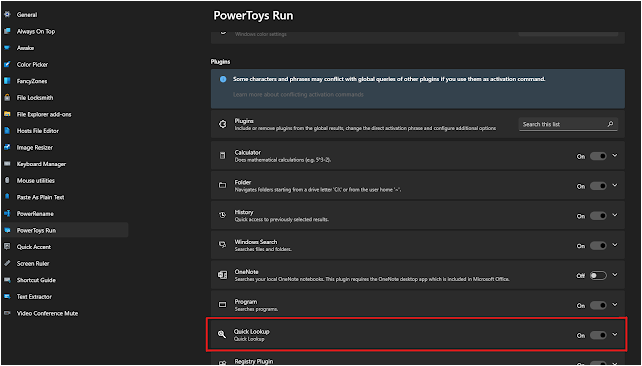Click the OneNote plugin icon
Screen dimensions: 642x366
(x=222, y=275)
